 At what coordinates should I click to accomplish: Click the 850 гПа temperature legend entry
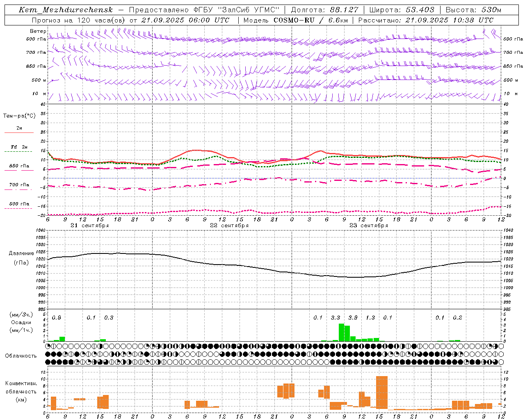[x=19, y=166]
